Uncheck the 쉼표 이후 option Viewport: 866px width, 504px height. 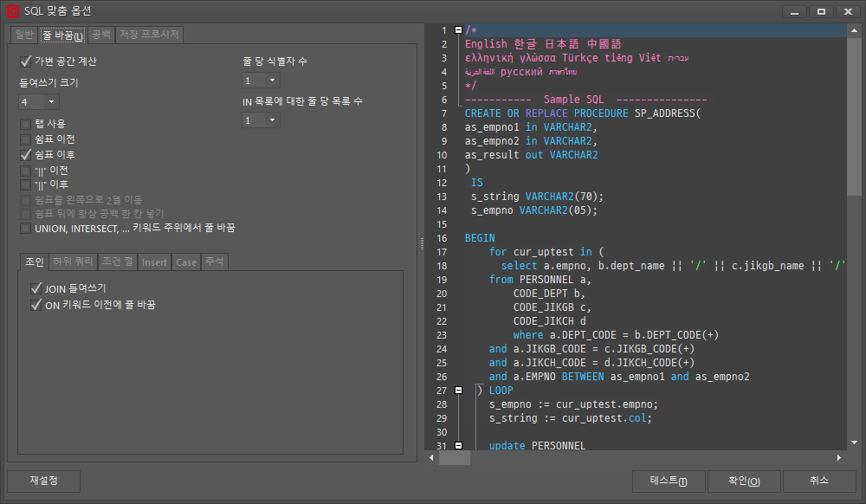[x=26, y=154]
